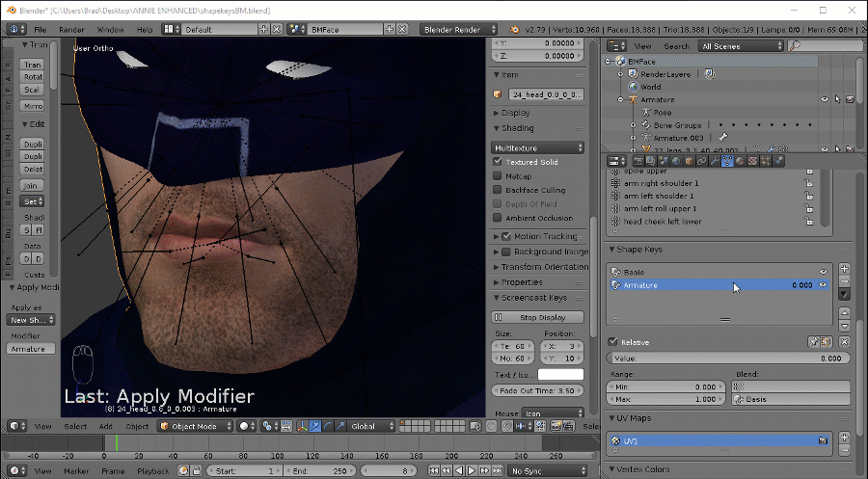Move shape key down in the list
Viewport: 868px width, 479px height.
pos(844,326)
